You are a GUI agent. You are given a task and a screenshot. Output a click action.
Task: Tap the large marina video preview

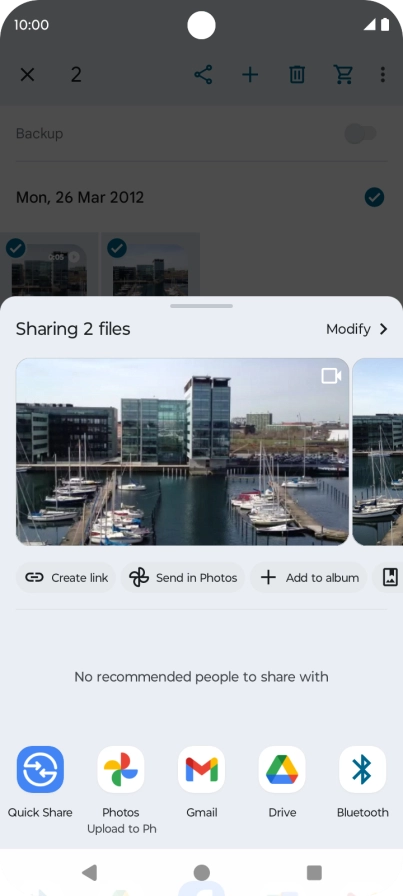pyautogui.click(x=182, y=451)
